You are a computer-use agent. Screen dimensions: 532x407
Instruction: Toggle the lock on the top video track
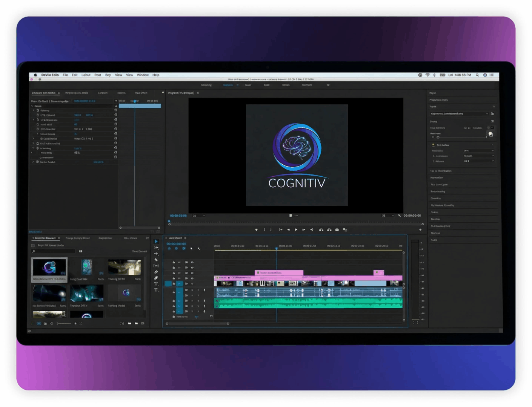coord(174,262)
